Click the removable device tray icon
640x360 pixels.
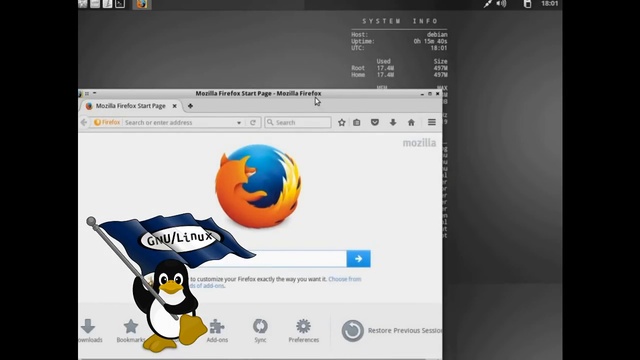(527, 4)
